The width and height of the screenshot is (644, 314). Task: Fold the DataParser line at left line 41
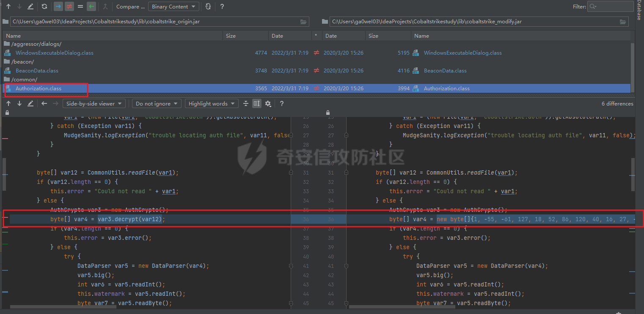[x=291, y=266]
